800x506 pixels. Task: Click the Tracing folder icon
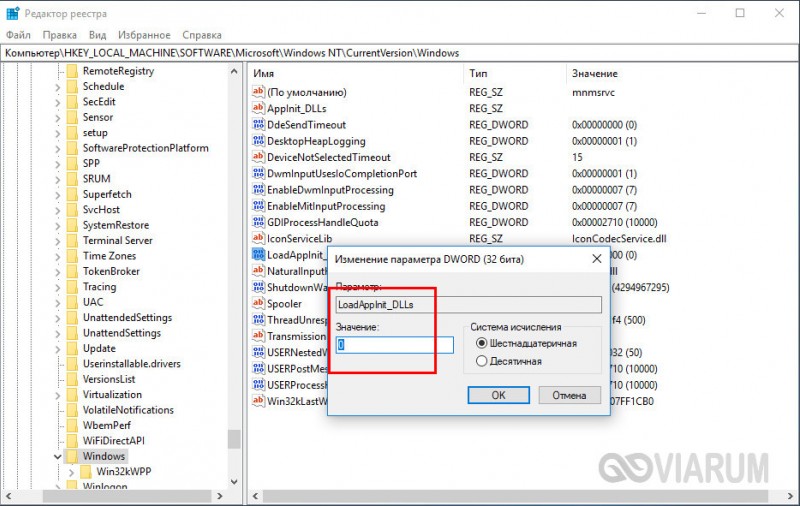(72, 287)
